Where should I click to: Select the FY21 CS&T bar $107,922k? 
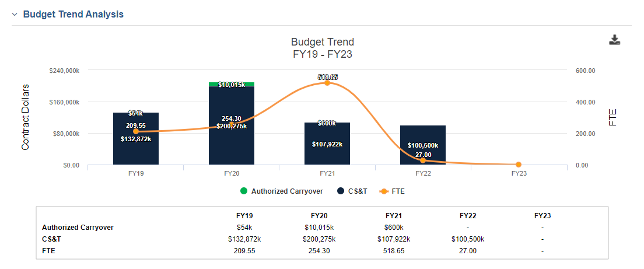click(327, 144)
